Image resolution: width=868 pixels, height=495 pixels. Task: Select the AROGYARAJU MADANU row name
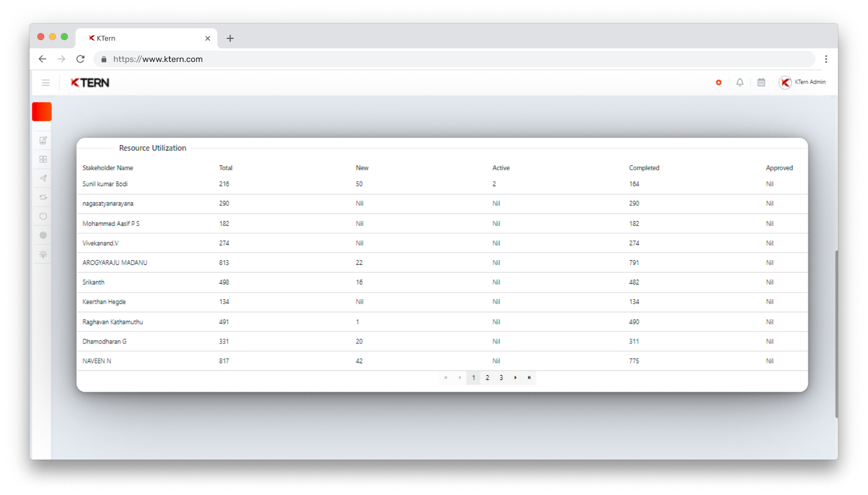point(115,263)
